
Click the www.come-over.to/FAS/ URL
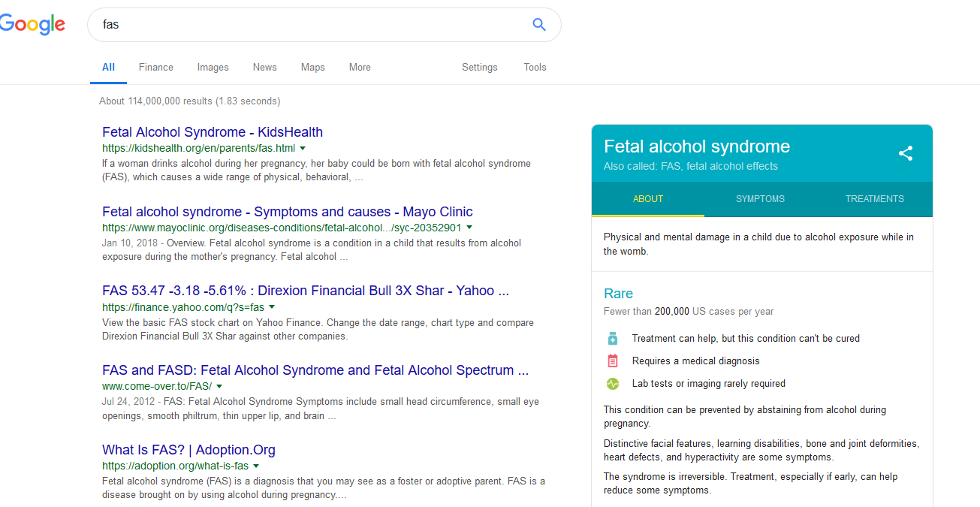tap(157, 386)
